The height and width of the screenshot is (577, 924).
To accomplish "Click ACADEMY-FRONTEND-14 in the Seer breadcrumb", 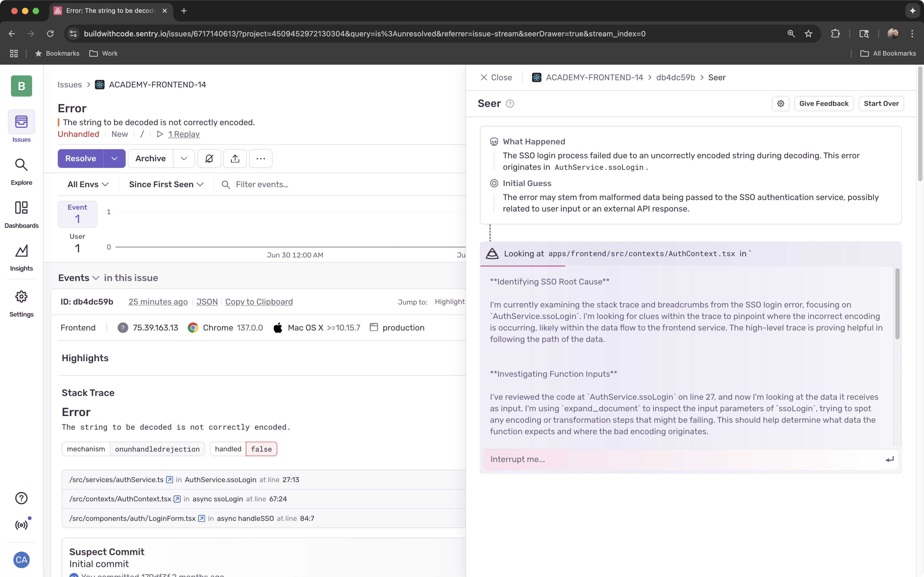I will coord(594,78).
